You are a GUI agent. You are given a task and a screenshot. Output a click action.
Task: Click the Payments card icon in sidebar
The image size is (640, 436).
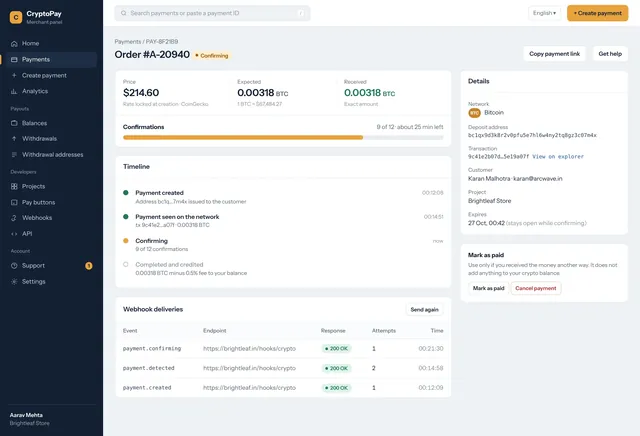pyautogui.click(x=14, y=60)
